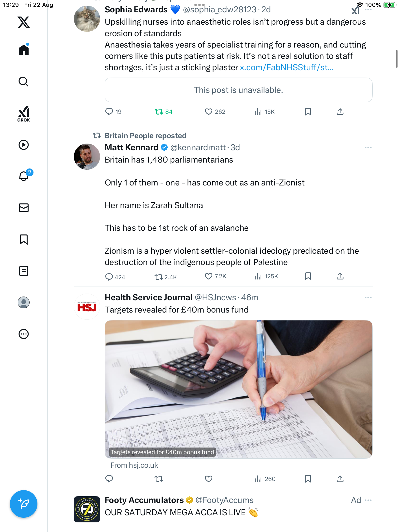Screen dimensions: 399x532
Task: Open the profile avatar in the sidebar
Action: coord(24,302)
